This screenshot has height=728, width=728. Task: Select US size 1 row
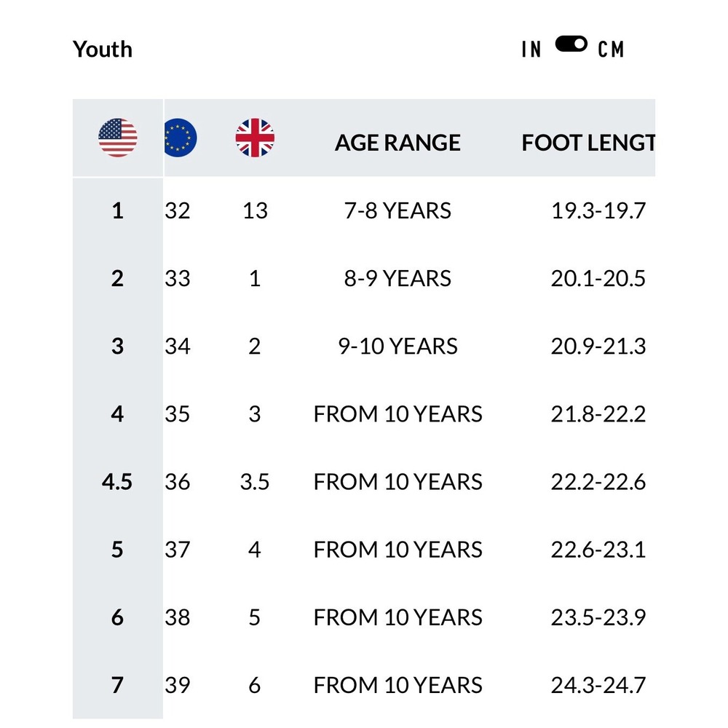[363, 210]
